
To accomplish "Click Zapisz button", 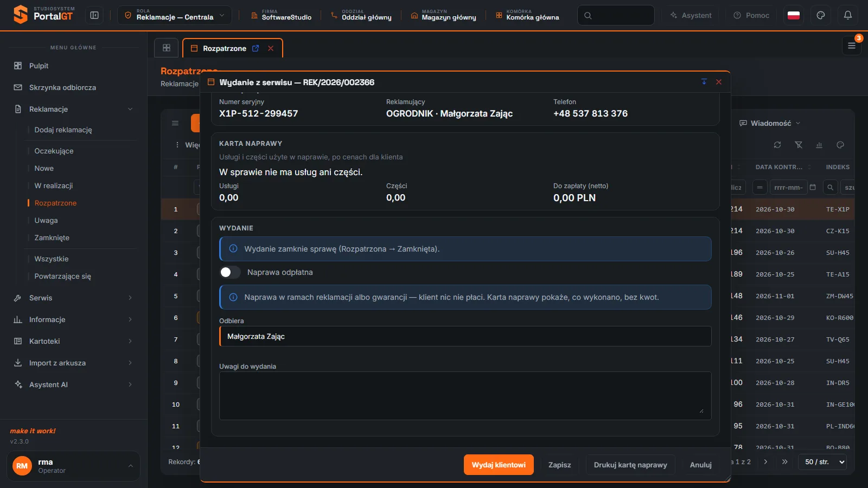I will [x=560, y=465].
